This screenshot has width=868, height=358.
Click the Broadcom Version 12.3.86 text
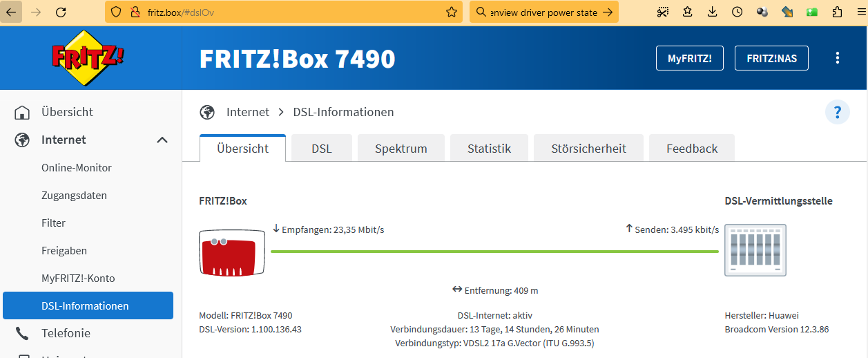pos(777,329)
